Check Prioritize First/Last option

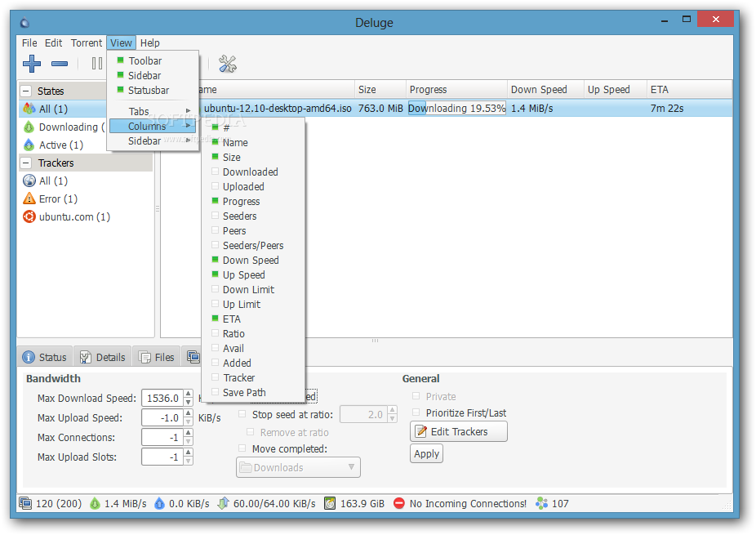(416, 412)
